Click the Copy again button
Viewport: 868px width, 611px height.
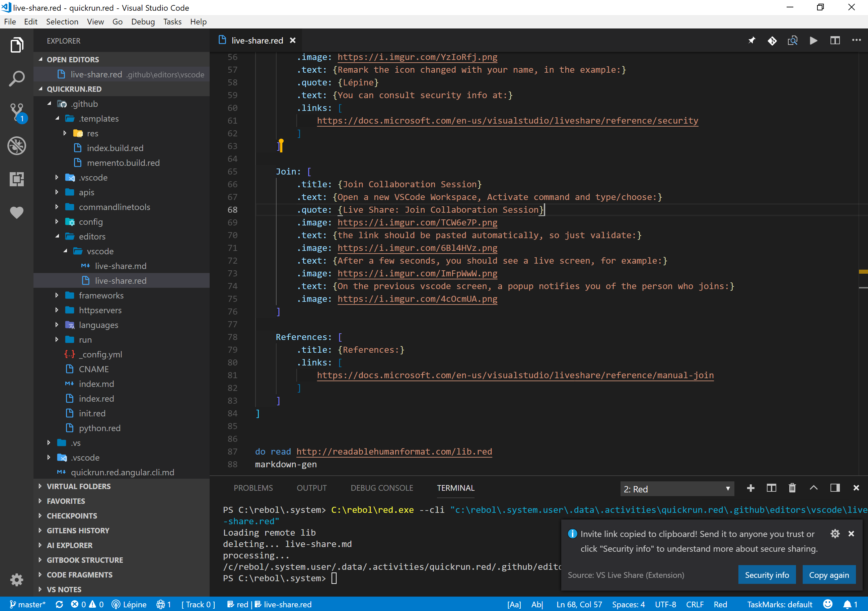[829, 574]
